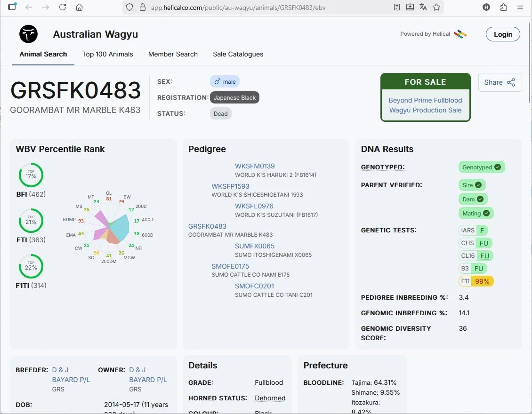Click the Sire verified badge

[x=472, y=185]
